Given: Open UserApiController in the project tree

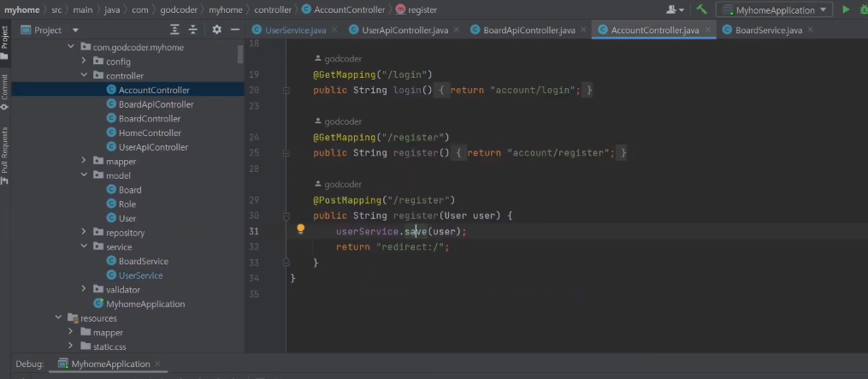Looking at the screenshot, I should coord(153,147).
